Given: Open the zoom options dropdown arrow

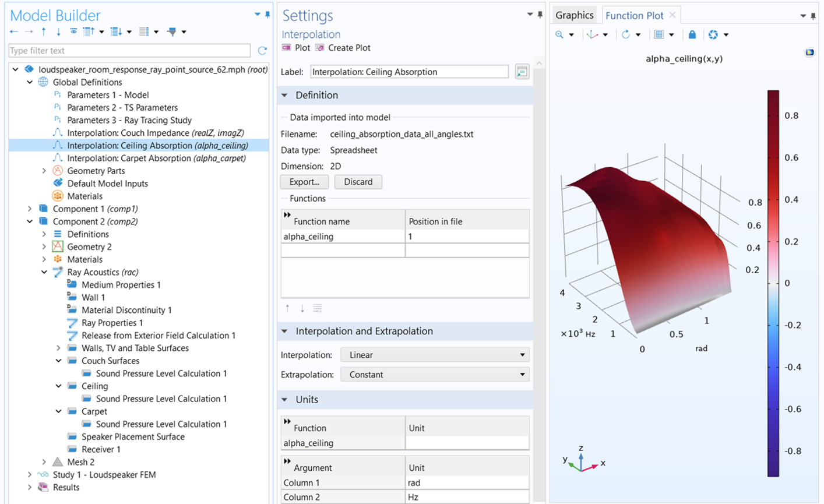Looking at the screenshot, I should [x=571, y=35].
